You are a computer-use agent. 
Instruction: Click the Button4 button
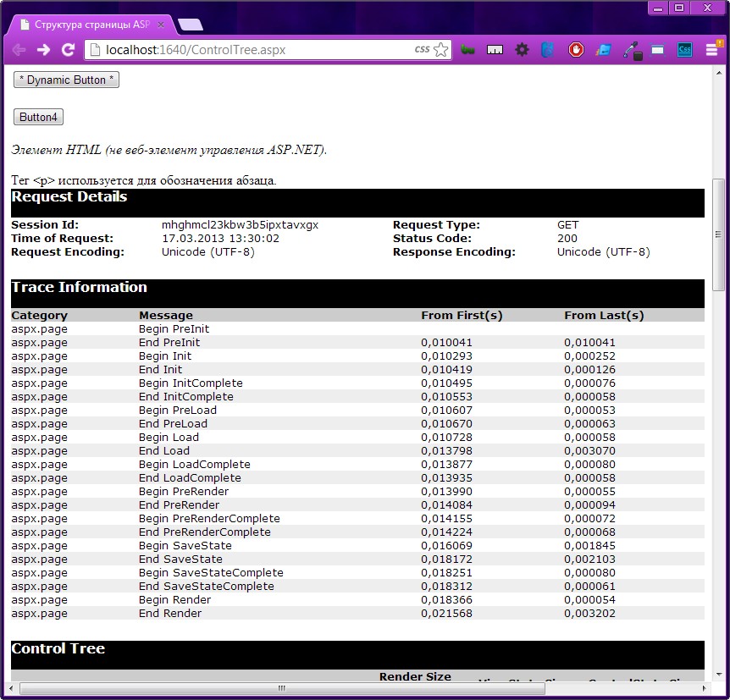(38, 117)
